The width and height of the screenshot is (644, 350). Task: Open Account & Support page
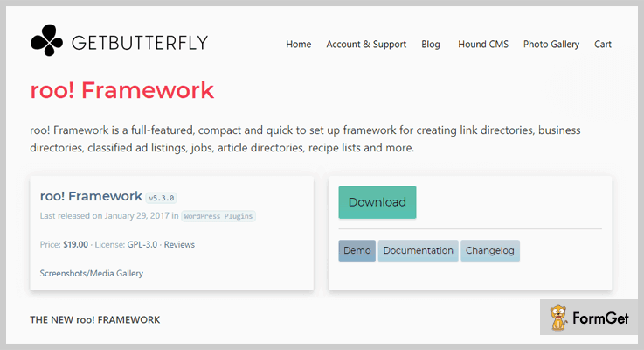(x=366, y=44)
